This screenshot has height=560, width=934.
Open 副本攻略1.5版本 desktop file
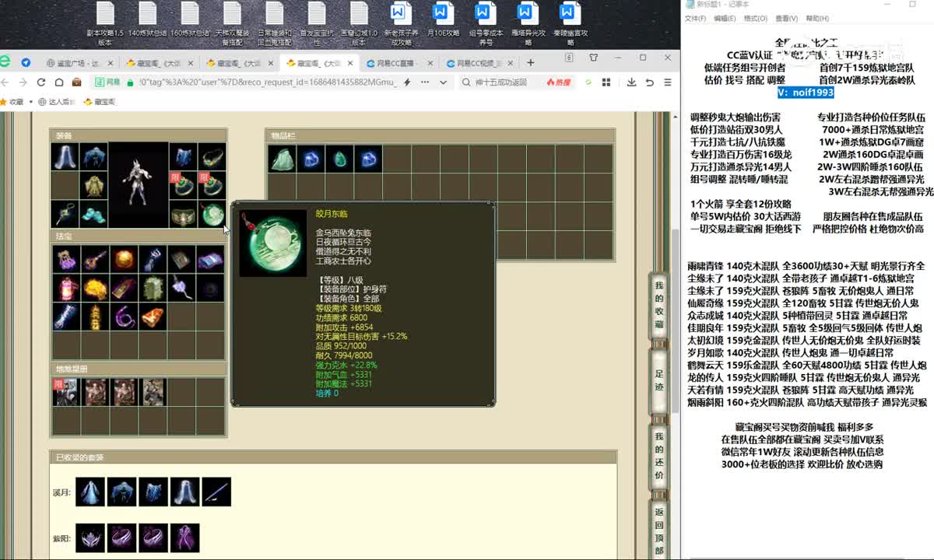pos(105,24)
